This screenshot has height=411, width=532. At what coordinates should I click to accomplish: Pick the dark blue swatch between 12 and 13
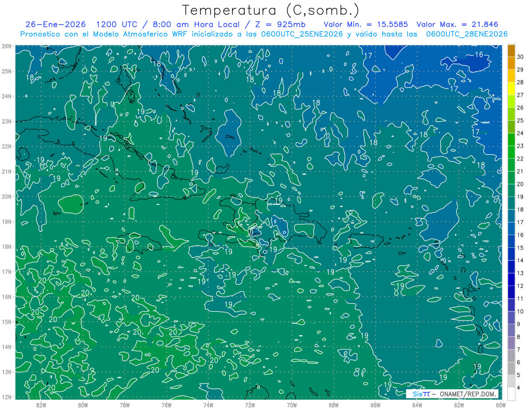point(511,279)
